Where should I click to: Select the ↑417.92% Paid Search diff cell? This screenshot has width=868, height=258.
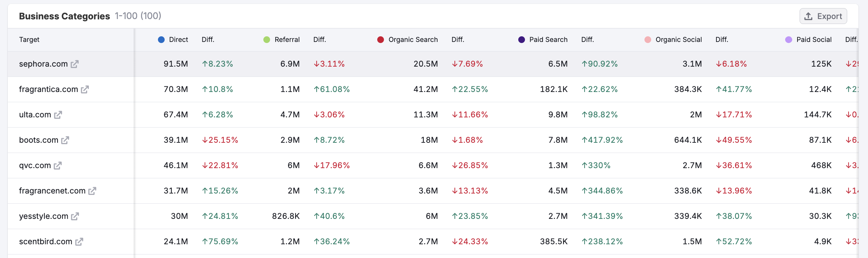pos(602,140)
